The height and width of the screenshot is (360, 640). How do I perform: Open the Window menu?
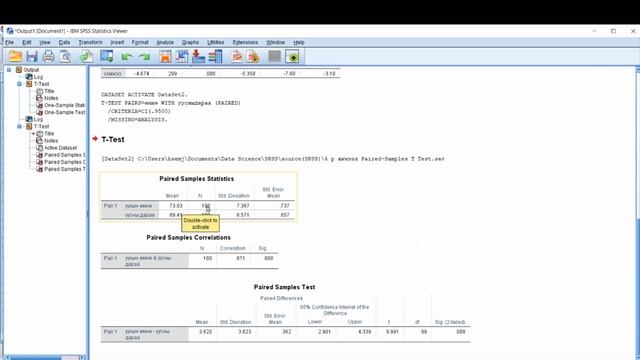pos(276,42)
